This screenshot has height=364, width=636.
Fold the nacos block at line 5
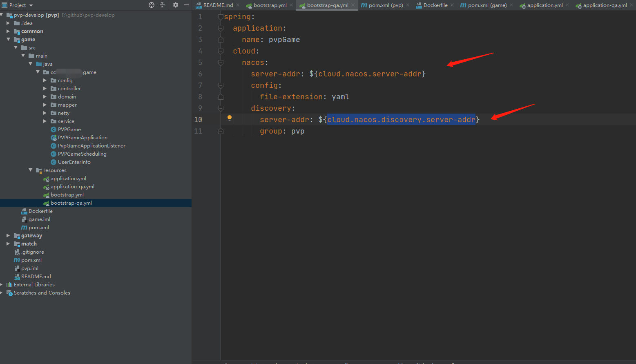[x=221, y=63]
